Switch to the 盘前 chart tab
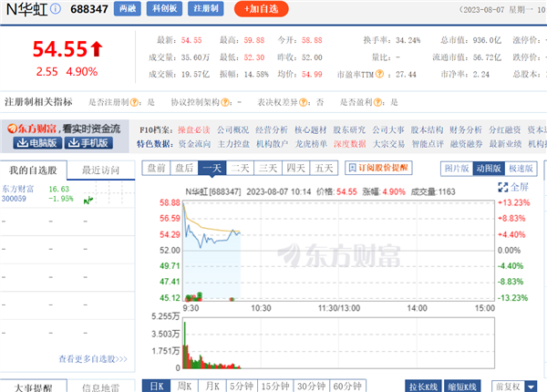 156,168
